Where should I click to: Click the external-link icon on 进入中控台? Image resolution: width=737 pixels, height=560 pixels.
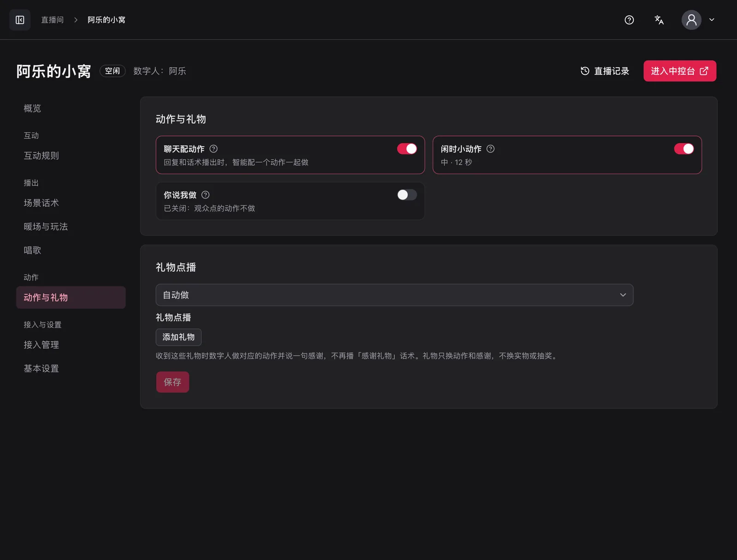704,71
